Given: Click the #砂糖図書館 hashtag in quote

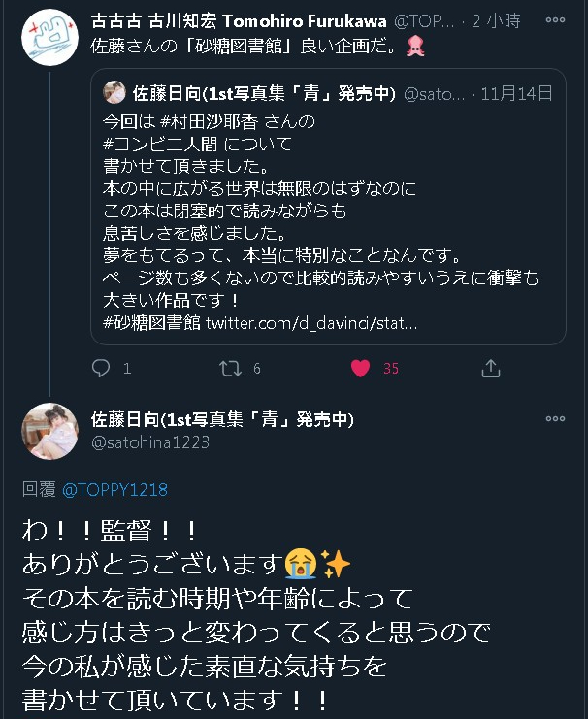Looking at the screenshot, I should click(150, 321).
